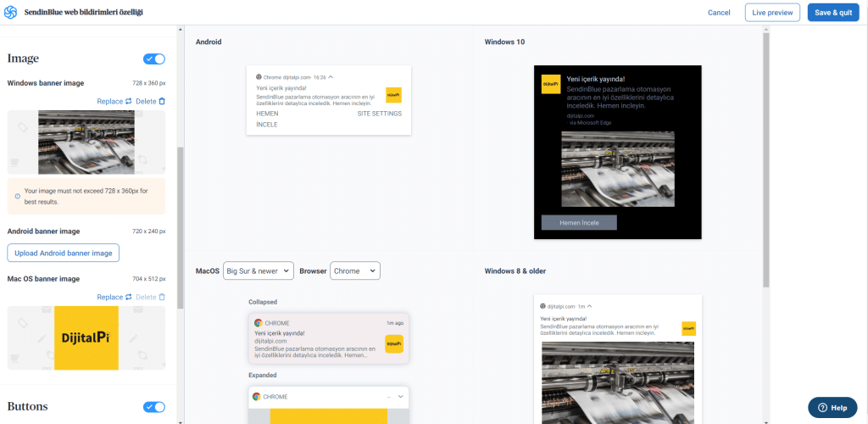Click chevron next to dijitalpi.com 1m
Image resolution: width=868 pixels, height=424 pixels.
(590, 306)
